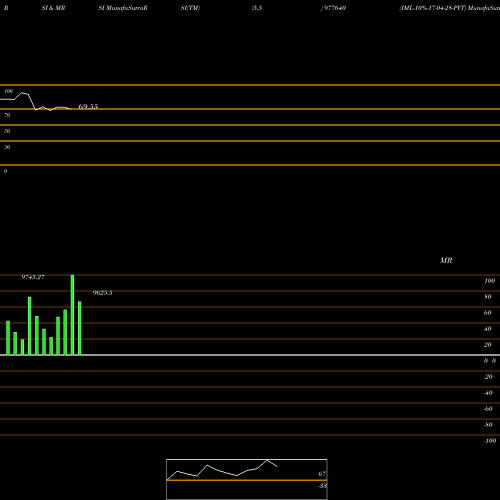Click the RSI axis label 30
Viewport: 500px width, 500px height.
7,147
